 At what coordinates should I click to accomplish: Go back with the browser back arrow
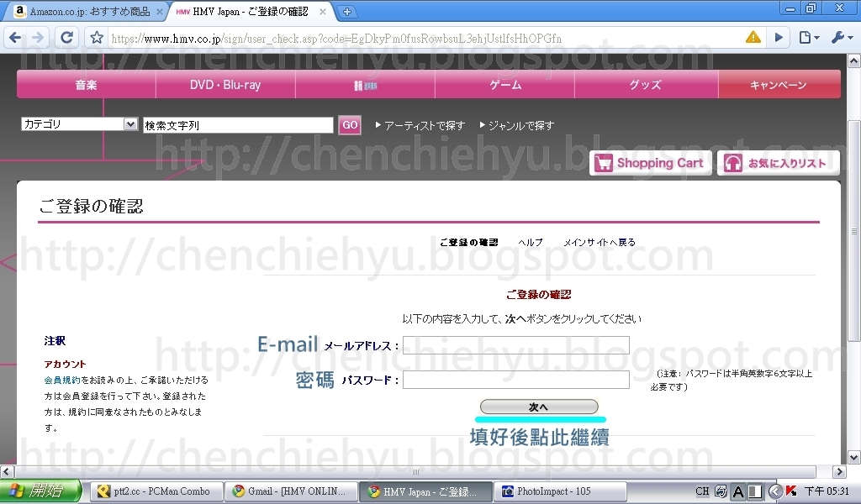[x=15, y=37]
